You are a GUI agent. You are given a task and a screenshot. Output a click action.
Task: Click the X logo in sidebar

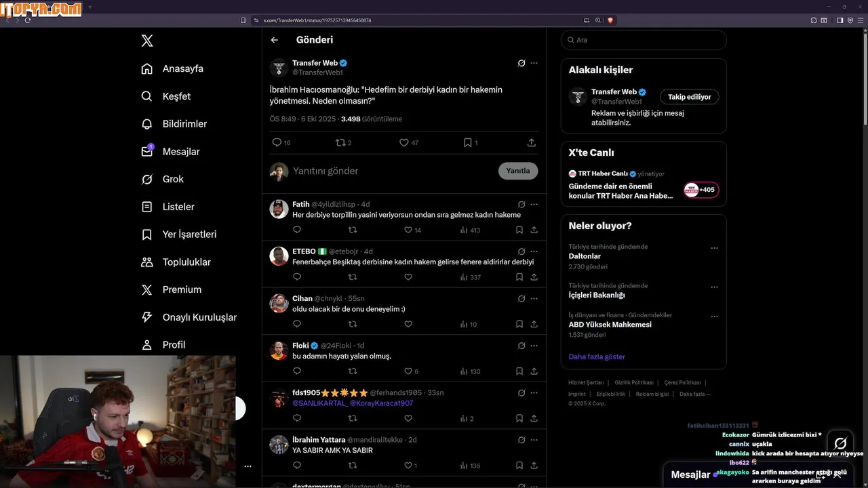click(147, 41)
